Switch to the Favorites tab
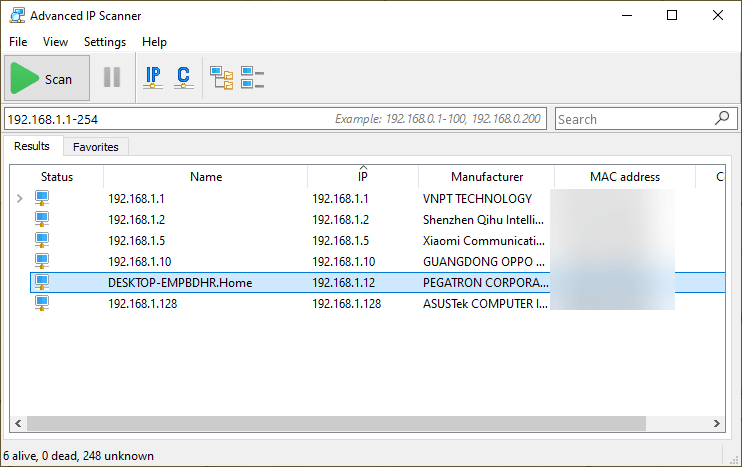This screenshot has width=742, height=467. click(96, 147)
